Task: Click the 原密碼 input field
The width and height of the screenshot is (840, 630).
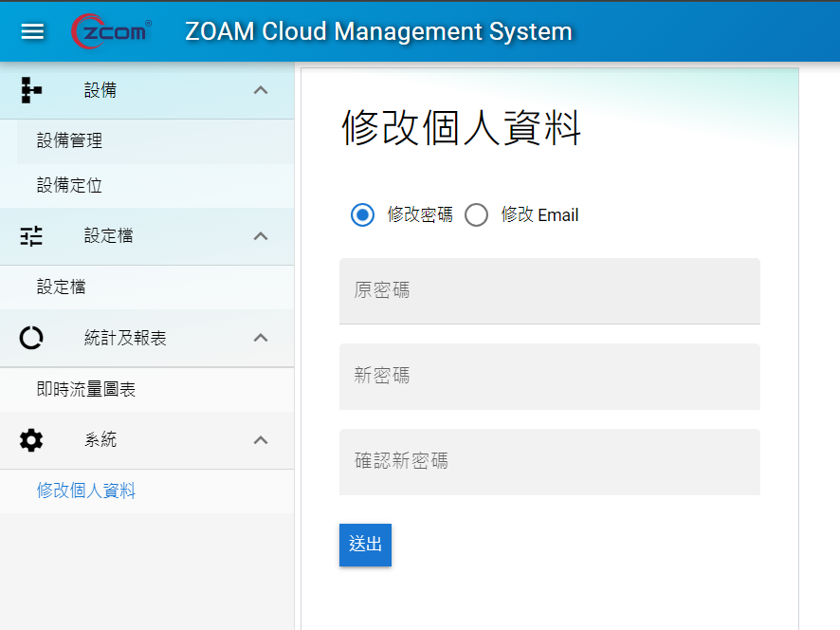Action: point(549,289)
